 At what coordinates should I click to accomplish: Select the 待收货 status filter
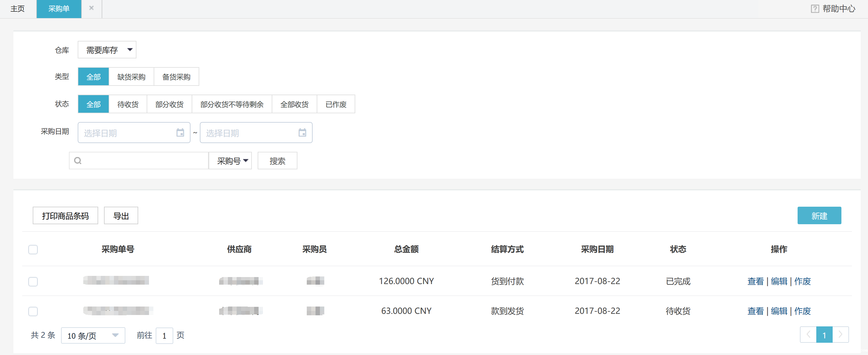coord(128,104)
